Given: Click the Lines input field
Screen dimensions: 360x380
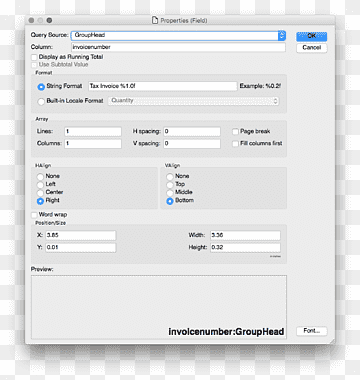Looking at the screenshot, I should [x=93, y=132].
